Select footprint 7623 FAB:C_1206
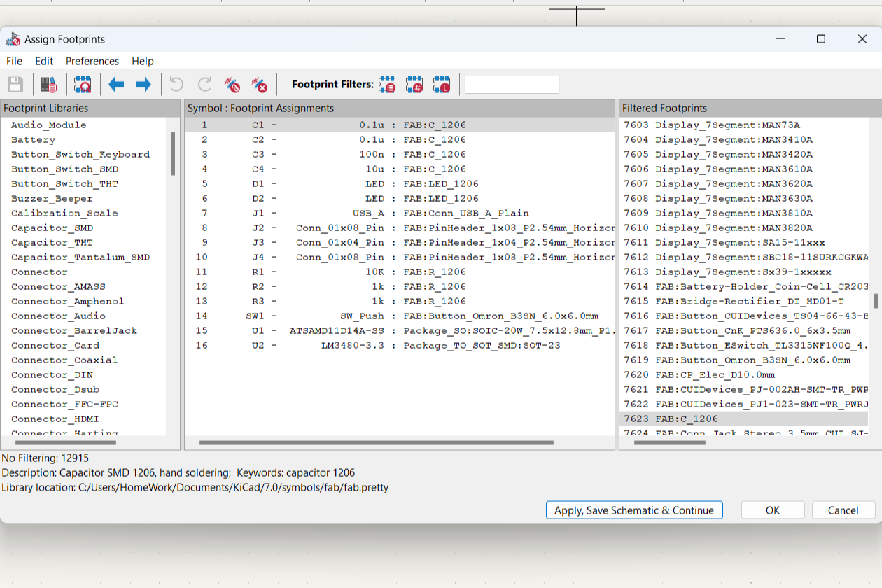 pos(744,419)
